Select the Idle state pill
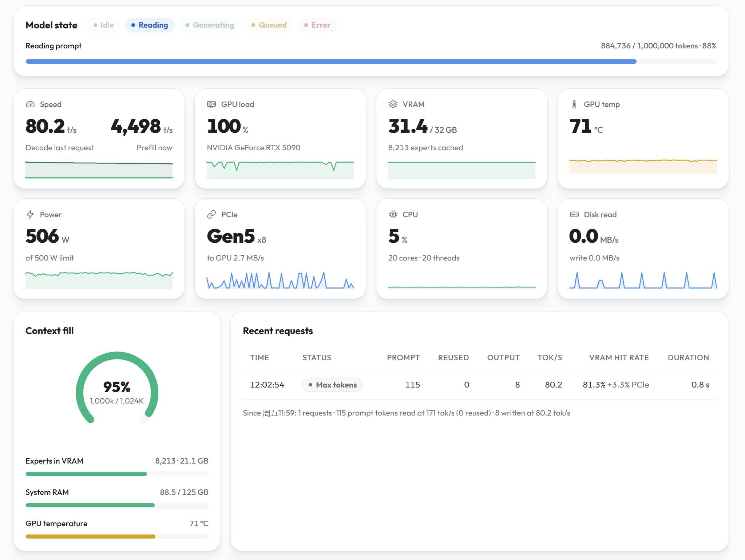Screen dimensions: 745x560 coord(104,25)
